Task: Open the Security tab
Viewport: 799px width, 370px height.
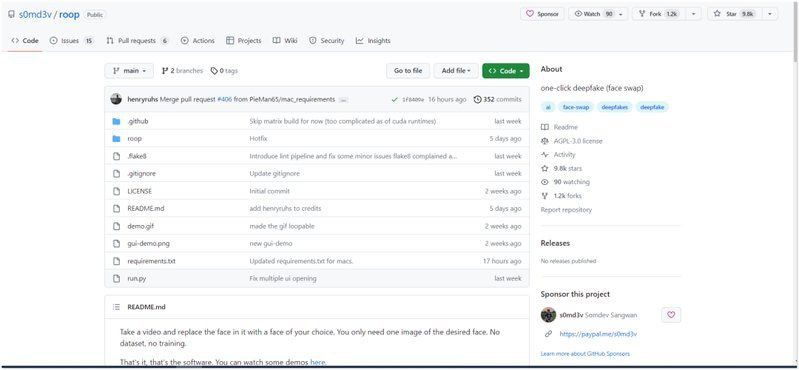Action: (327, 41)
